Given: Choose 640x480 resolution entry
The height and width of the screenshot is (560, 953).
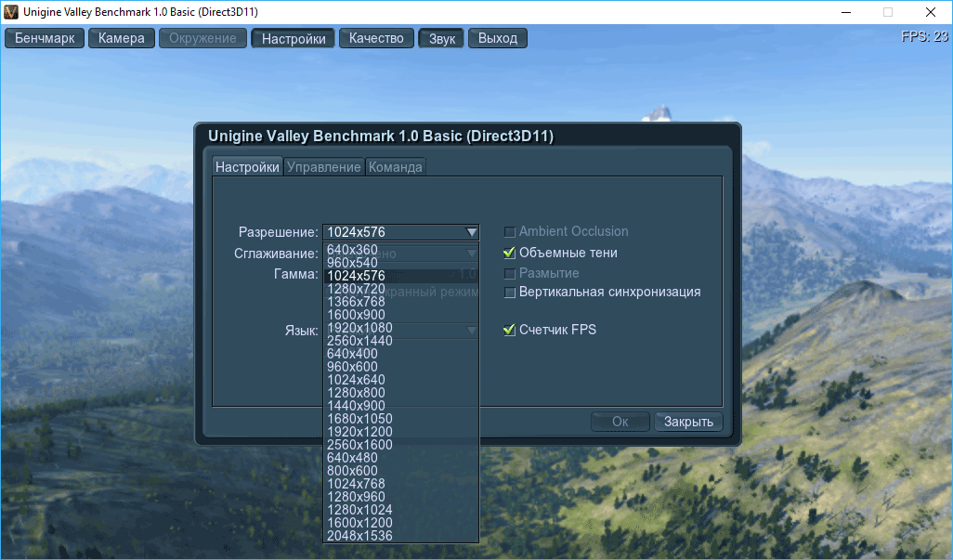Looking at the screenshot, I should (x=401, y=458).
